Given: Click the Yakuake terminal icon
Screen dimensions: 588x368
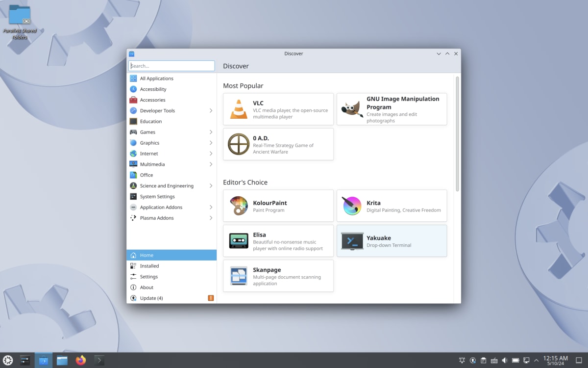Looking at the screenshot, I should (352, 241).
